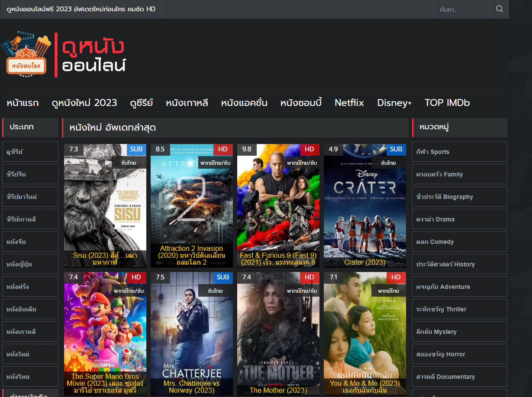Open หนังจีน category
The height and width of the screenshot is (397, 532).
(30, 242)
